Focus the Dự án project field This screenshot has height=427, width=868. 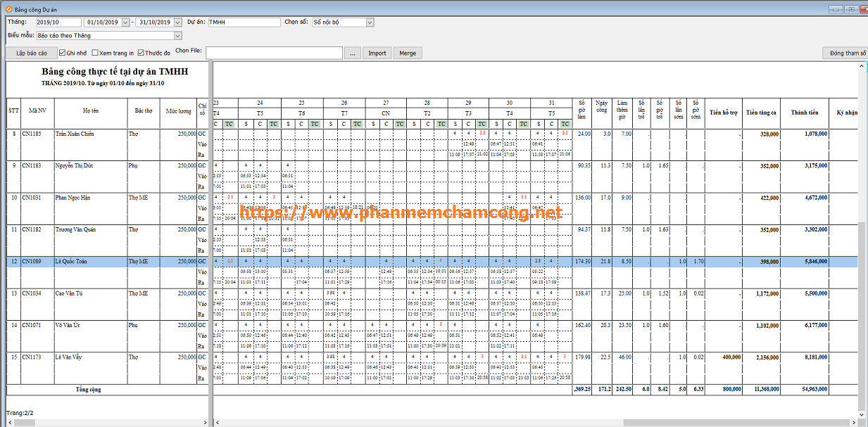point(244,23)
